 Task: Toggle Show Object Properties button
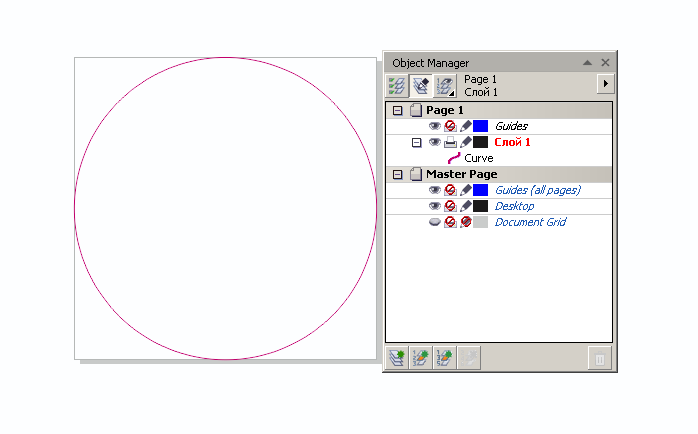coord(397,85)
